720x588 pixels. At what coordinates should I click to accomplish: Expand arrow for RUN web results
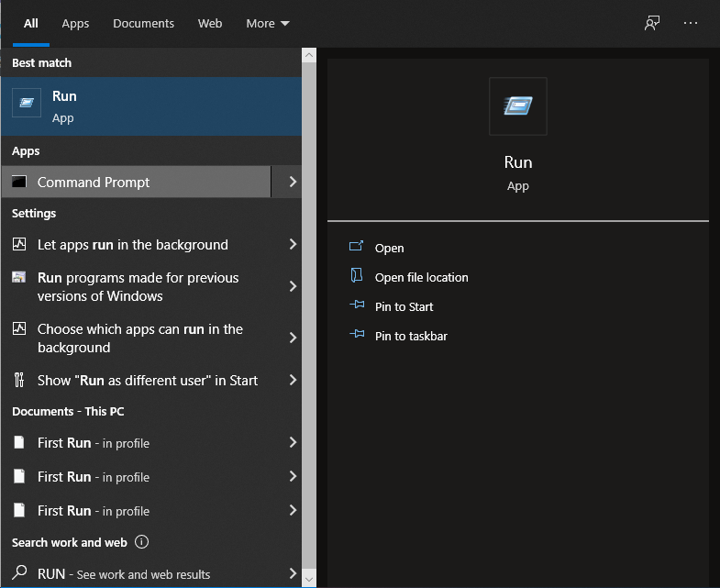293,572
